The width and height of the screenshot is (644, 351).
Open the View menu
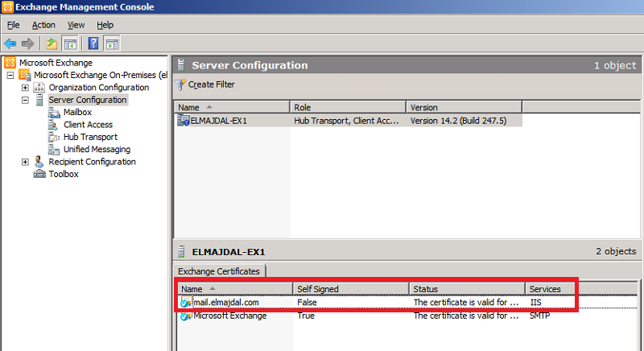tap(76, 25)
